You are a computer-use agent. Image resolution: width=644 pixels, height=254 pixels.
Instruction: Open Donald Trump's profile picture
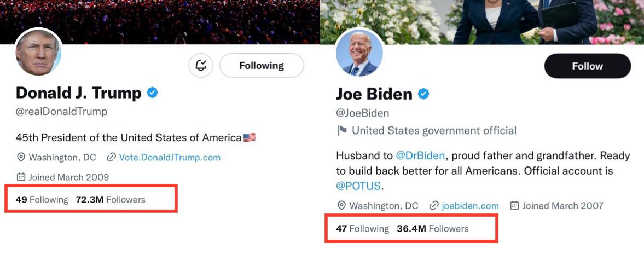coord(38,53)
